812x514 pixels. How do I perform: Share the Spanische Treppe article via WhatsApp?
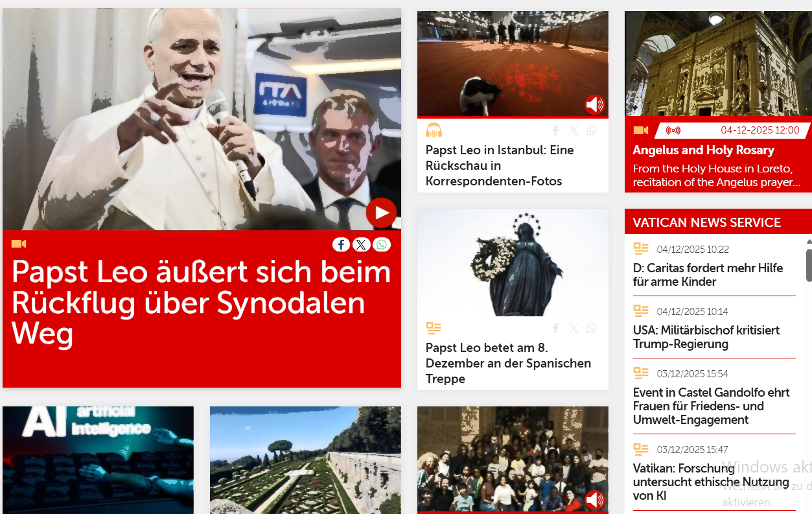point(591,328)
